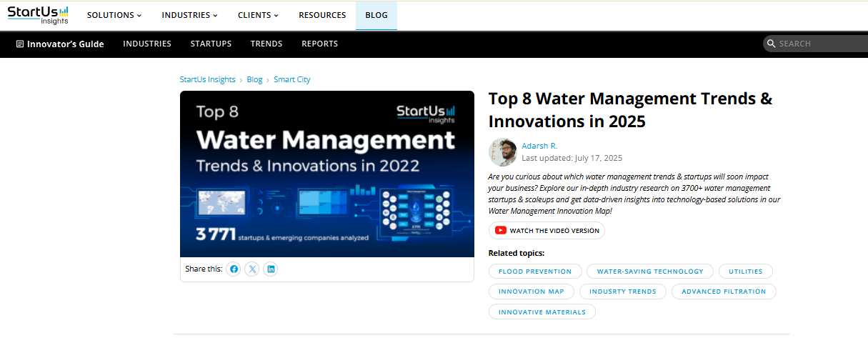Image resolution: width=868 pixels, height=343 pixels.
Task: Click the StartUs Insights logo
Action: click(39, 15)
